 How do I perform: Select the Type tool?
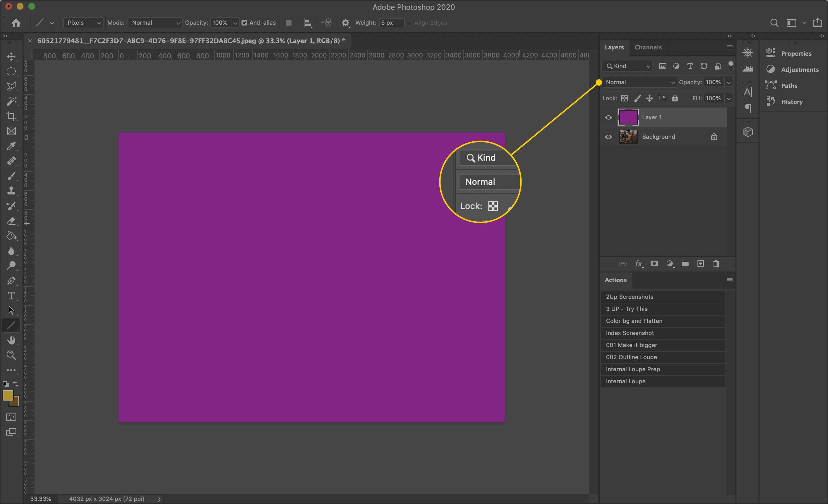pyautogui.click(x=11, y=295)
